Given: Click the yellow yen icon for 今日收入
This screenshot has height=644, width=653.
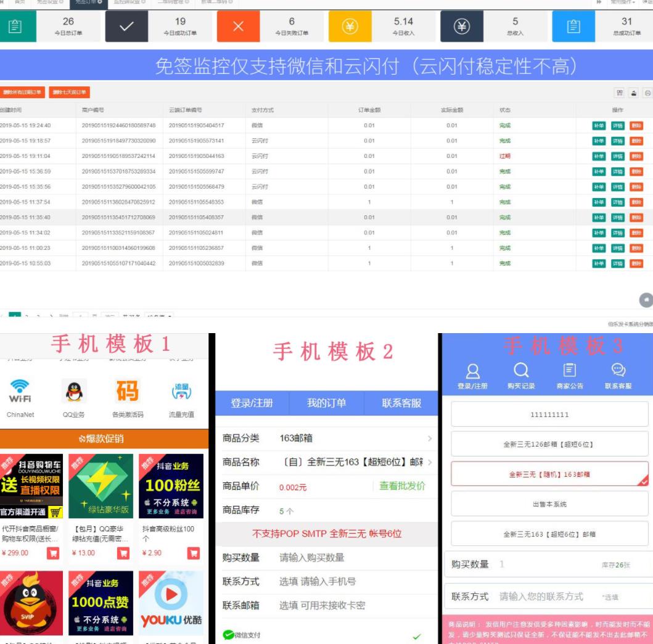Looking at the screenshot, I should tap(350, 27).
